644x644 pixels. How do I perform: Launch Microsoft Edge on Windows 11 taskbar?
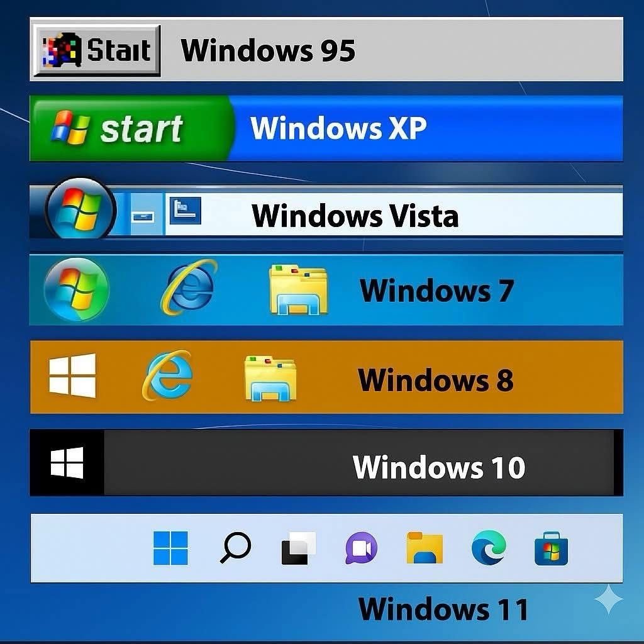(488, 548)
